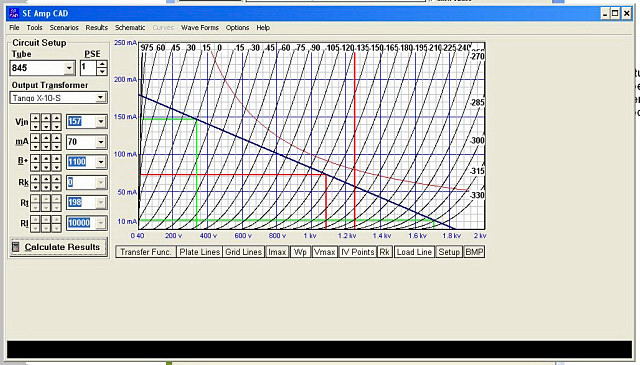
Task: Toggle the Grid Lines display button
Action: click(x=244, y=252)
